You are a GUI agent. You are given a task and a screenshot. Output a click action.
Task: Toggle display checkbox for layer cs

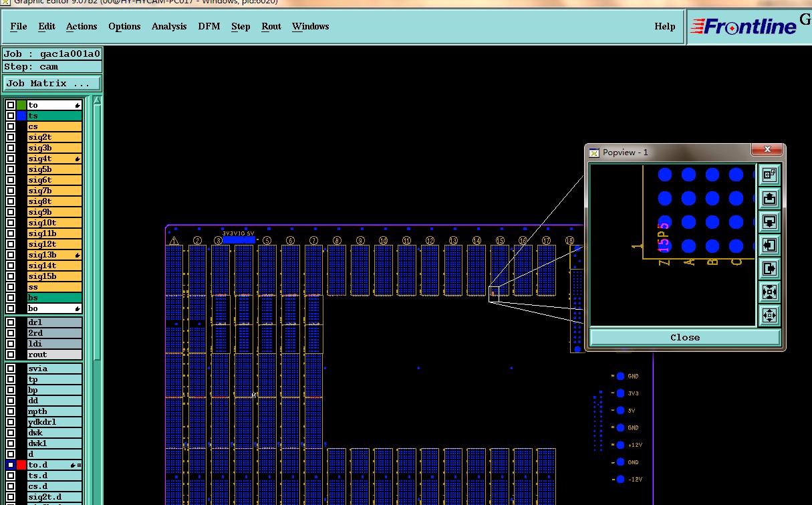click(11, 126)
